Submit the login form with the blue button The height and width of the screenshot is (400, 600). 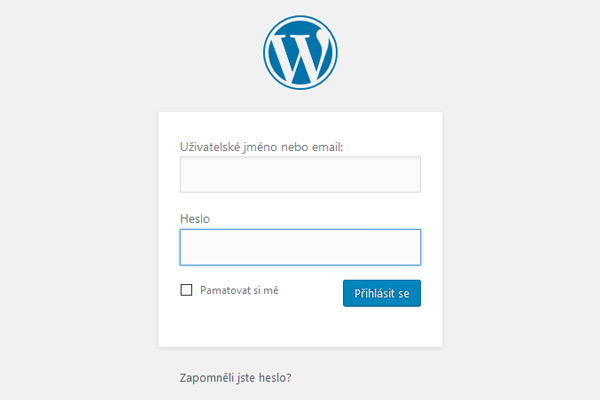(x=381, y=293)
